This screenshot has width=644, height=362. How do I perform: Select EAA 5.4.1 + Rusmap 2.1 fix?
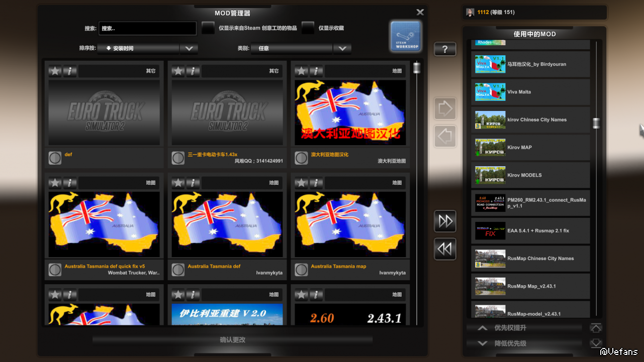click(530, 231)
